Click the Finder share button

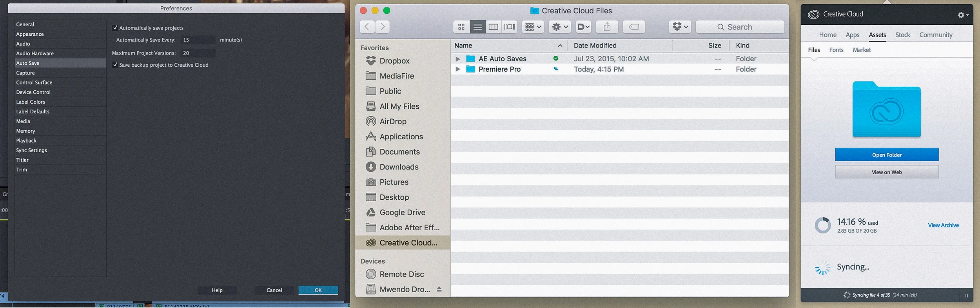(607, 27)
